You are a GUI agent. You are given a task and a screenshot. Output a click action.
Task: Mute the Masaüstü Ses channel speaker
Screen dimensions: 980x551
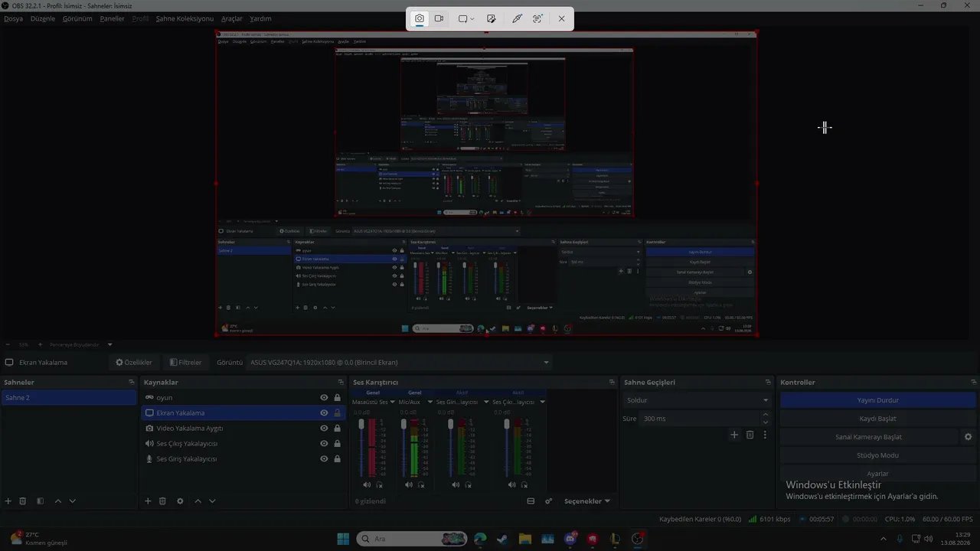(367, 484)
